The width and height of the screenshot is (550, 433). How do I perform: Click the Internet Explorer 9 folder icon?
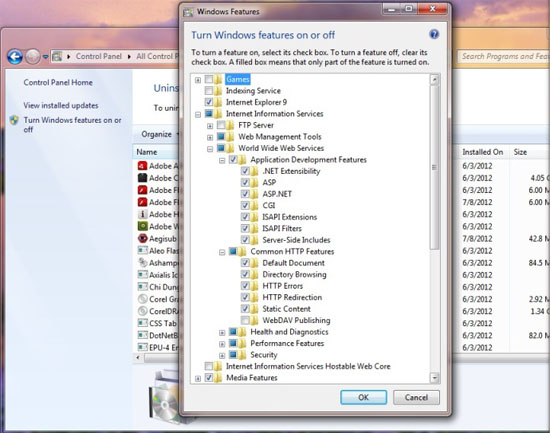point(218,102)
